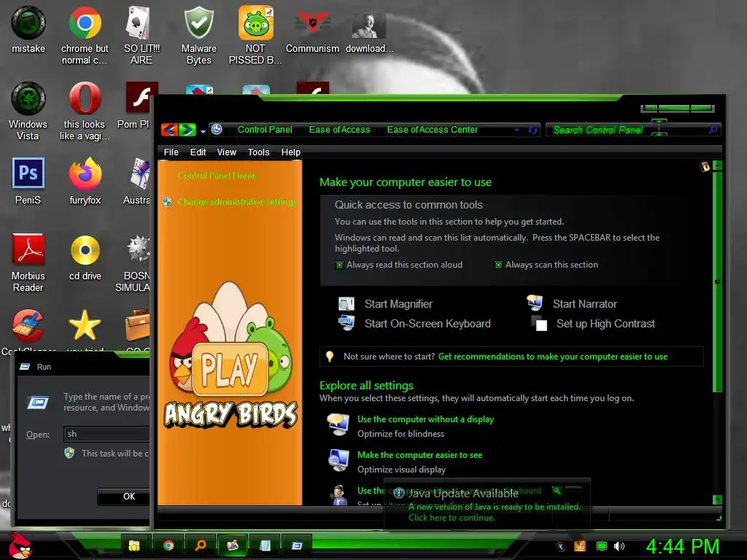The height and width of the screenshot is (560, 747).
Task: Open the File menu
Action: point(171,152)
